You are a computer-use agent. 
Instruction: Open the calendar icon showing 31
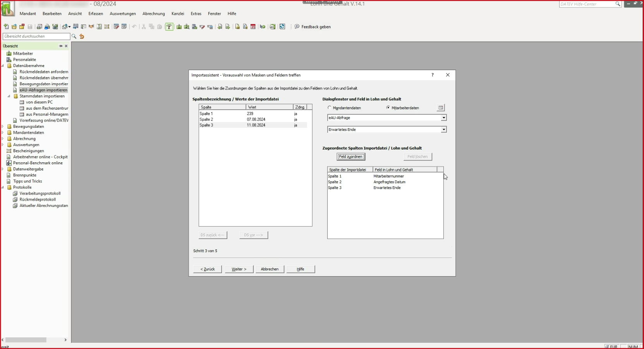(253, 27)
